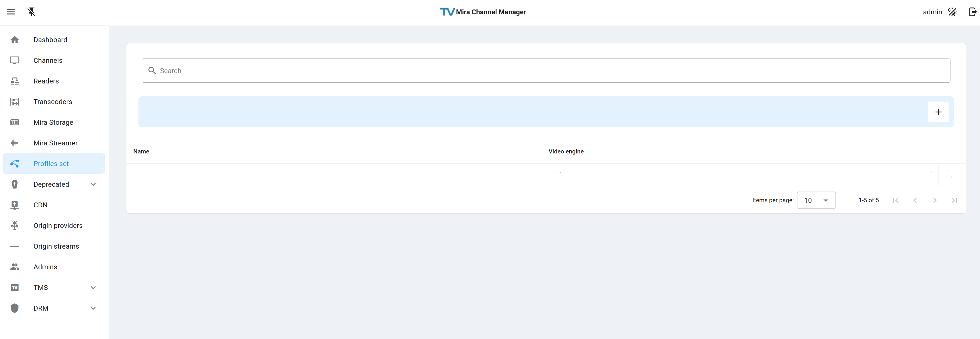
Task: Open the Readers page
Action: pyautogui.click(x=46, y=81)
